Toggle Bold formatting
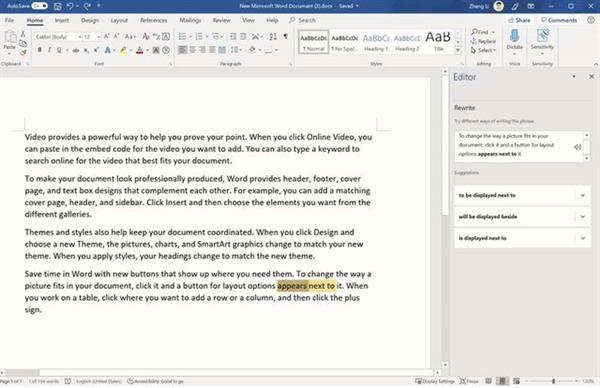The image size is (600, 388). click(39, 50)
